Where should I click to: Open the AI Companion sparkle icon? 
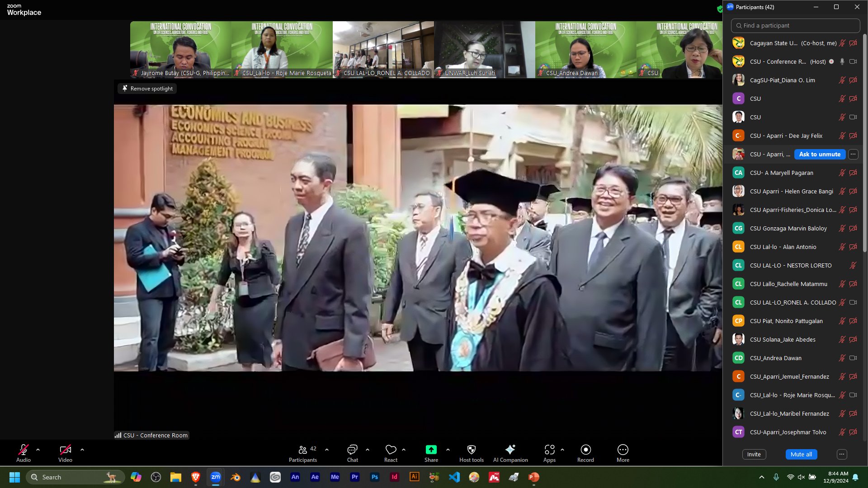tap(510, 450)
